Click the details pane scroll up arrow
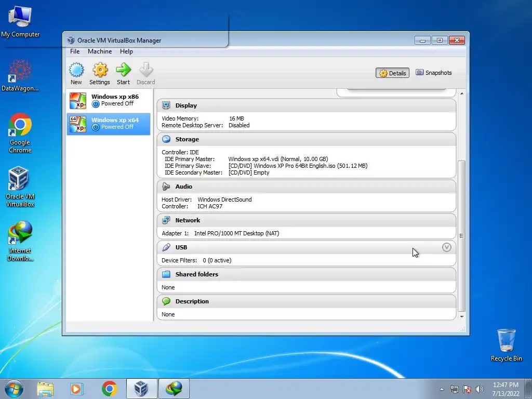The height and width of the screenshot is (399, 532). click(462, 94)
